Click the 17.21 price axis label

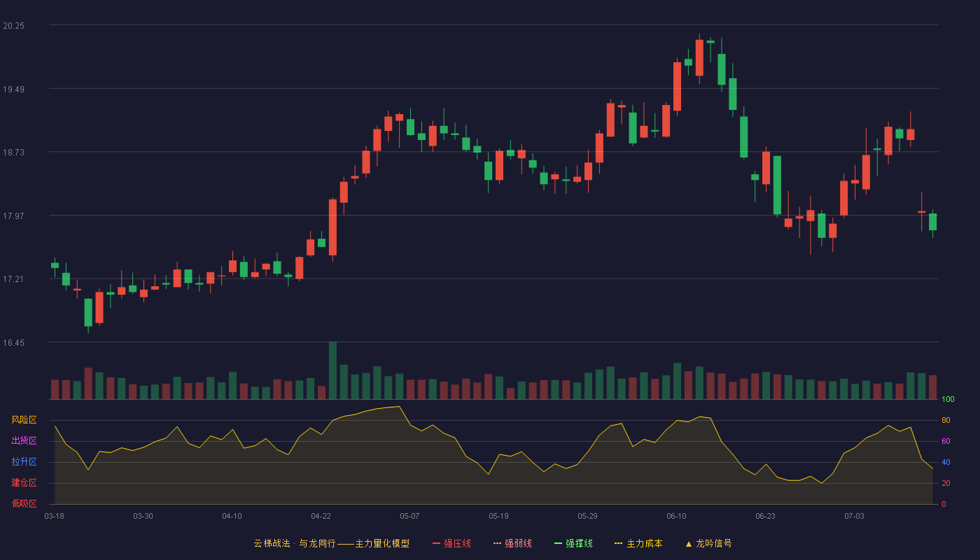click(x=14, y=279)
